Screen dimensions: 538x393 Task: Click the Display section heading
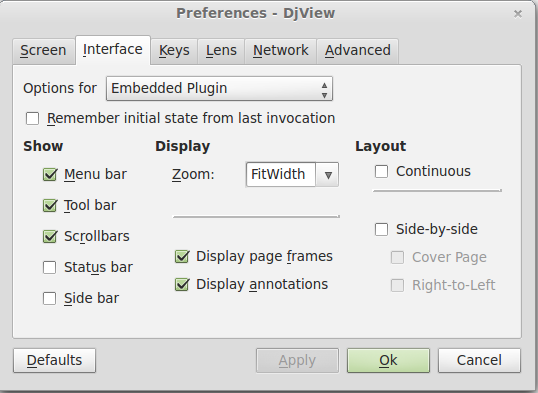[x=183, y=147]
